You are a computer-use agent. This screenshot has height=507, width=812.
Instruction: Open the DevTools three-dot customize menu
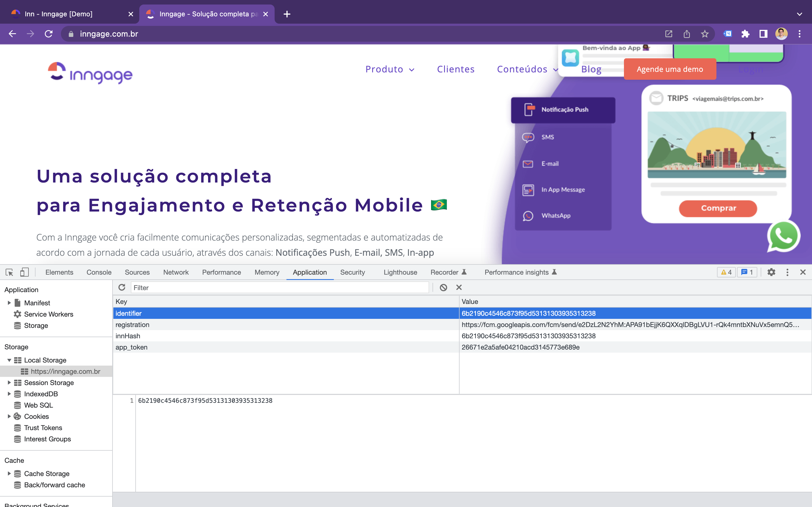pyautogui.click(x=787, y=272)
